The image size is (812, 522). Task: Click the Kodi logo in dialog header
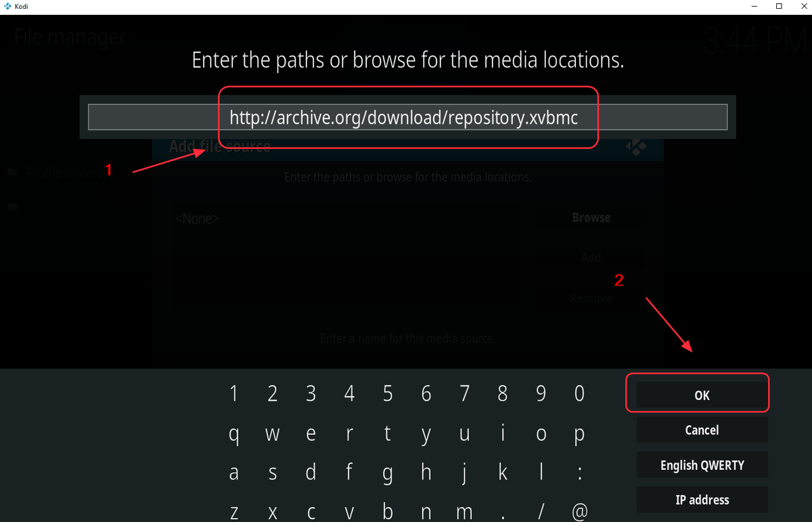pos(635,146)
